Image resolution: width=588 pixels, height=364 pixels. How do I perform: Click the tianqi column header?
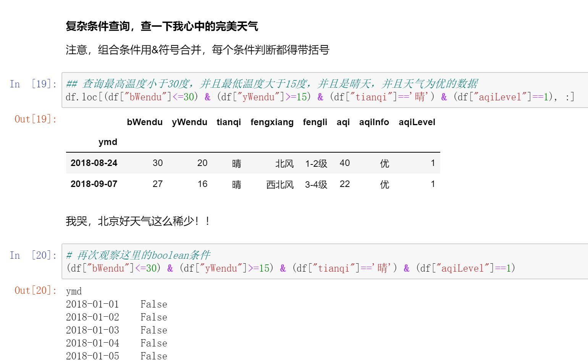click(229, 122)
